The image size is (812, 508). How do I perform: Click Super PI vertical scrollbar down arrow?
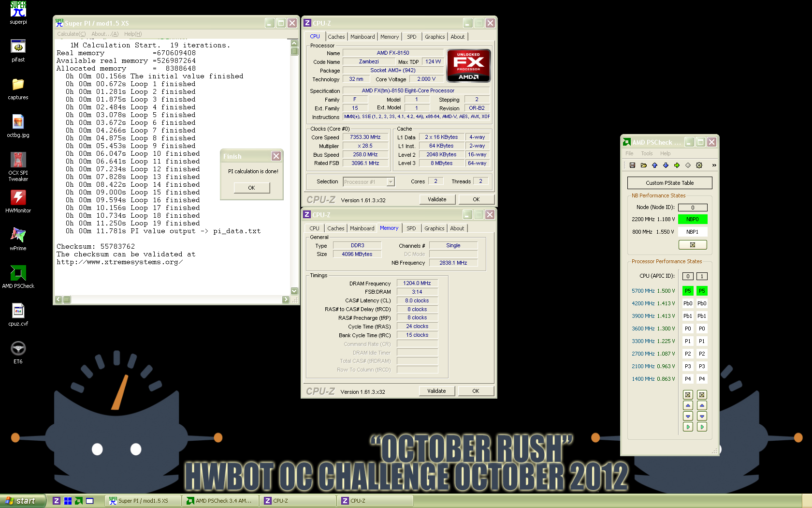coord(294,291)
